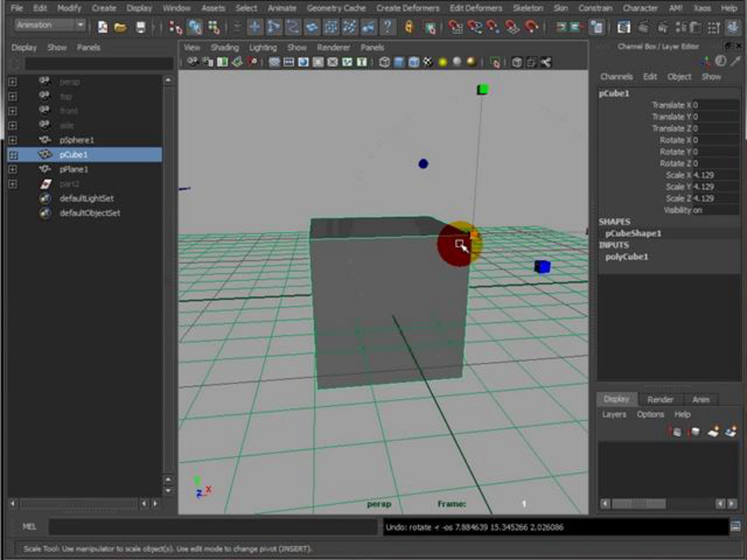
Task: Click the viewport select camera icon
Action: click(x=192, y=62)
